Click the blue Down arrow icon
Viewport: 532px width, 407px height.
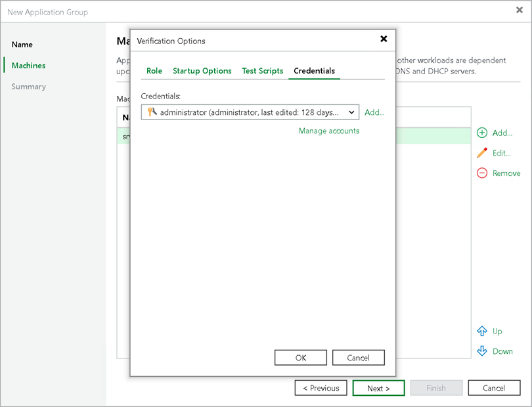[x=482, y=351]
